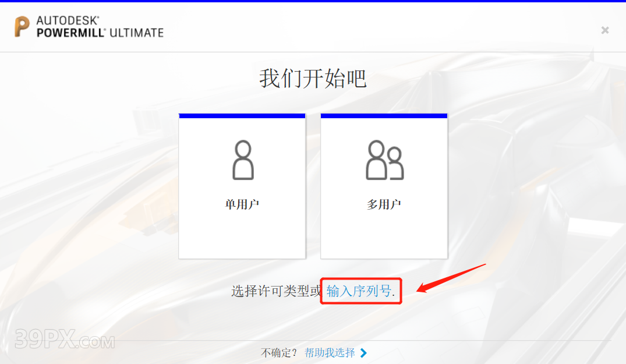
Task: Click the blue top strip of 多用户 card
Action: pyautogui.click(x=384, y=116)
